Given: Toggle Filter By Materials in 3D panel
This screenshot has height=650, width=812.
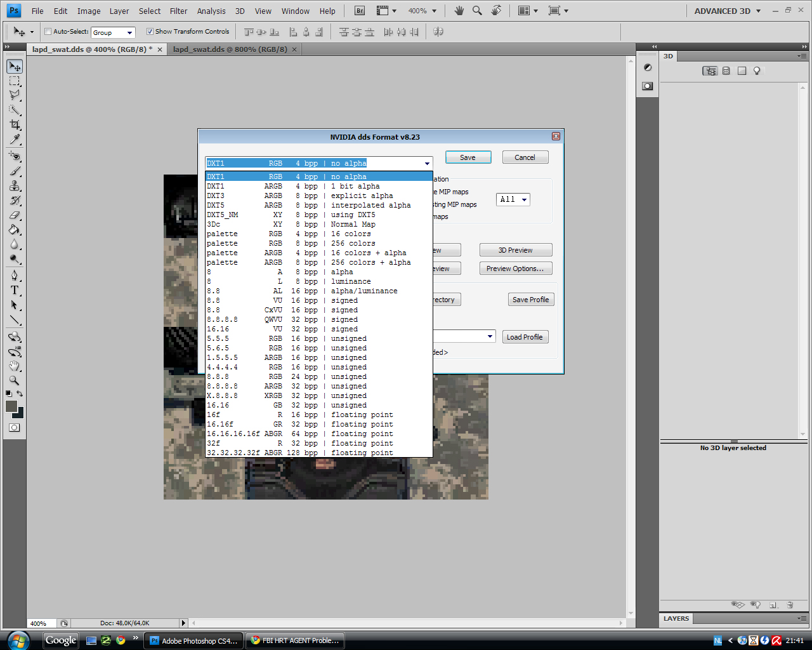Looking at the screenshot, I should point(742,71).
